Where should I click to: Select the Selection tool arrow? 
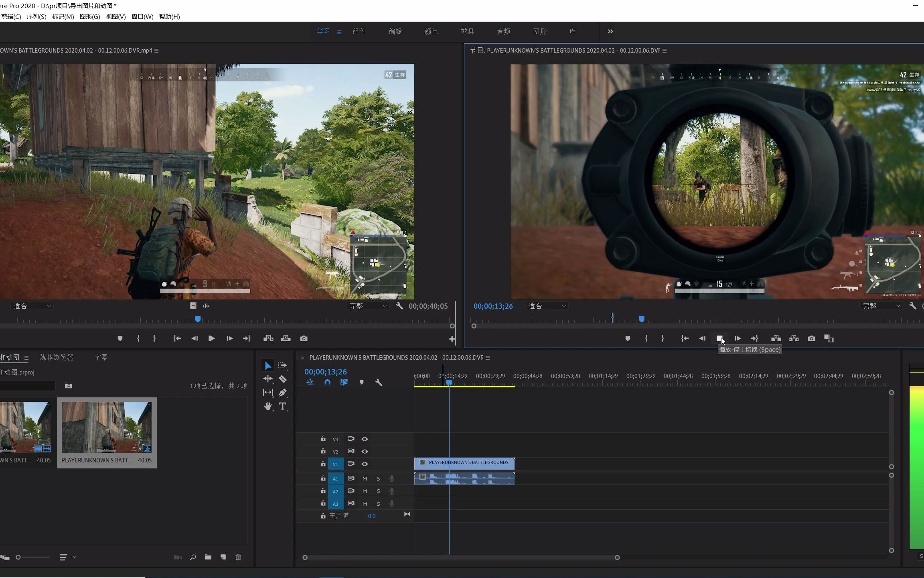268,366
